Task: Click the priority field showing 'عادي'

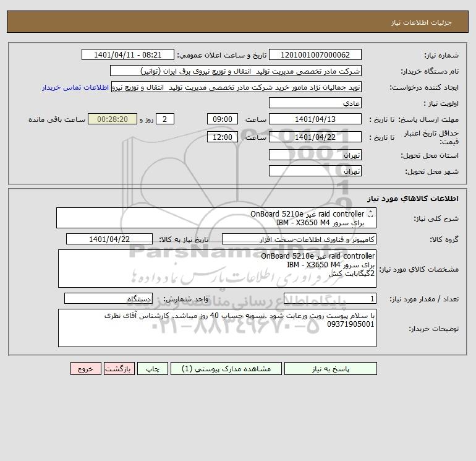Action: point(315,103)
